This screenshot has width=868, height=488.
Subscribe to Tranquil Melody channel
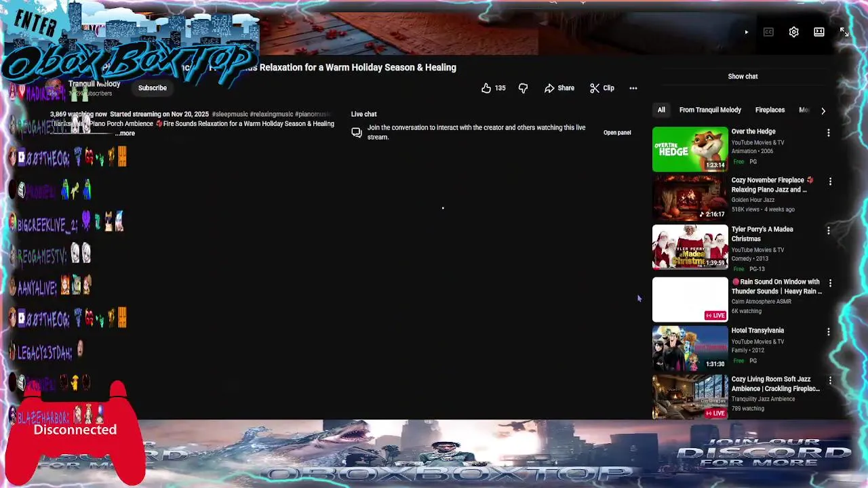point(152,88)
